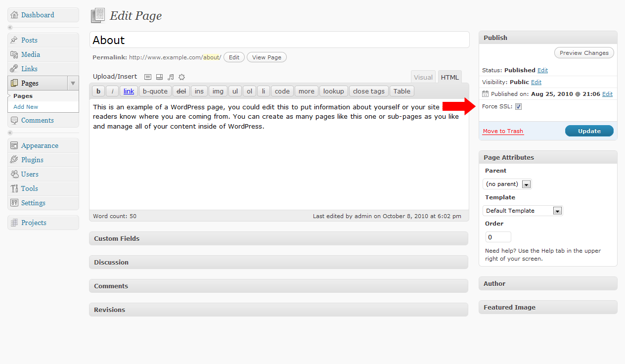Viewport: 625px width, 364px height.
Task: Click the Add Media upload icon
Action: [x=181, y=77]
